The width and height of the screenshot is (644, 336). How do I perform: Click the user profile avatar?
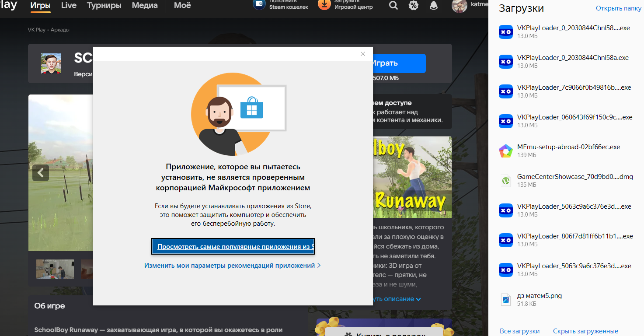coord(460,6)
